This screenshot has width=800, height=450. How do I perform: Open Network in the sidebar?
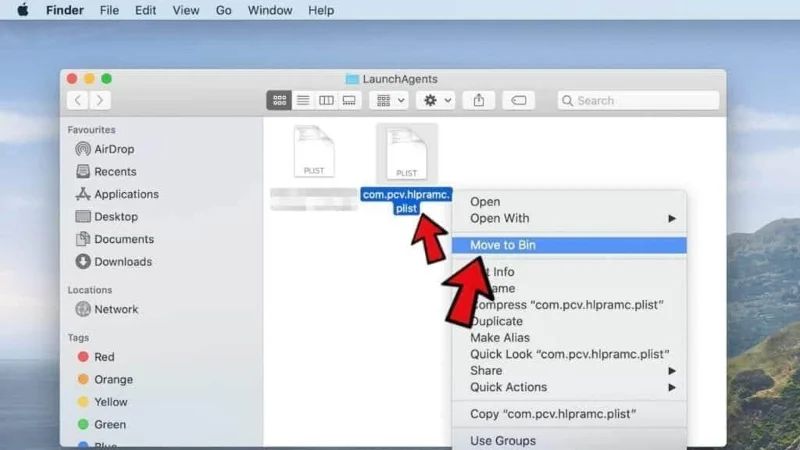tap(107, 309)
